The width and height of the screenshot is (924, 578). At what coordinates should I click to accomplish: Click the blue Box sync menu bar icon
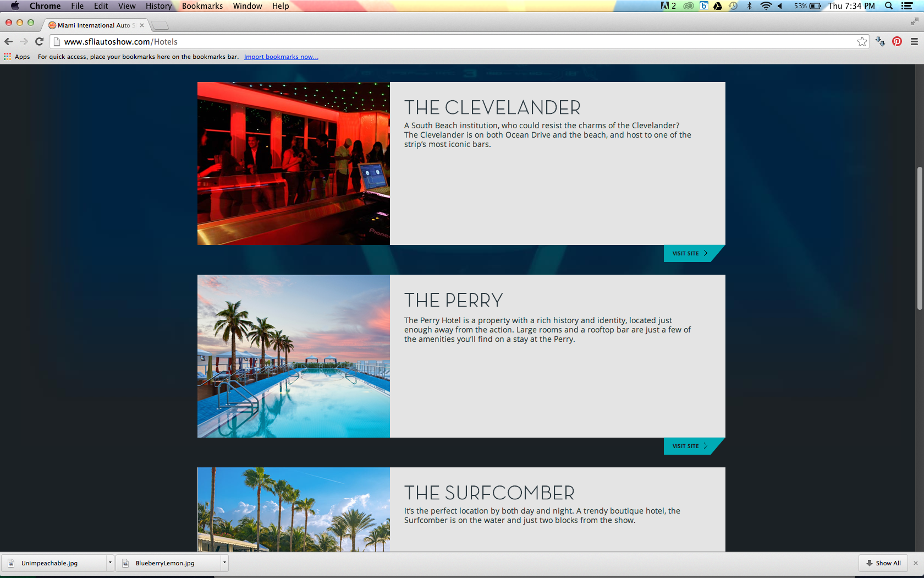point(703,6)
